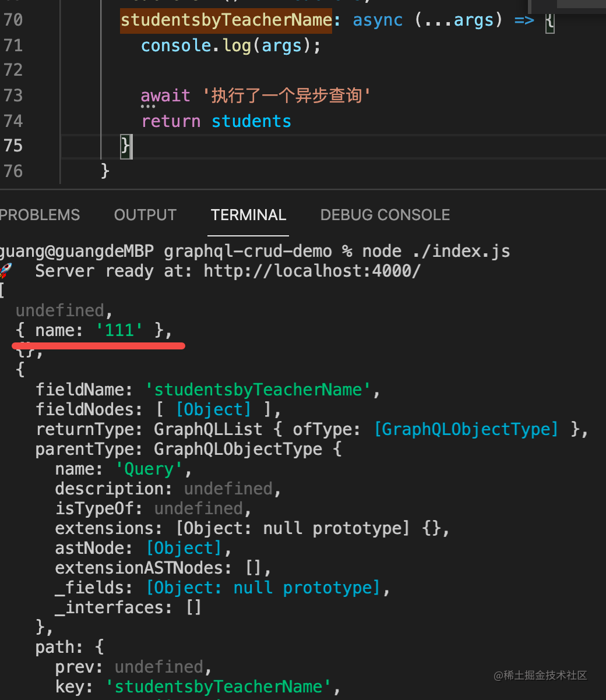Place cursor on the await keyword

point(165,95)
